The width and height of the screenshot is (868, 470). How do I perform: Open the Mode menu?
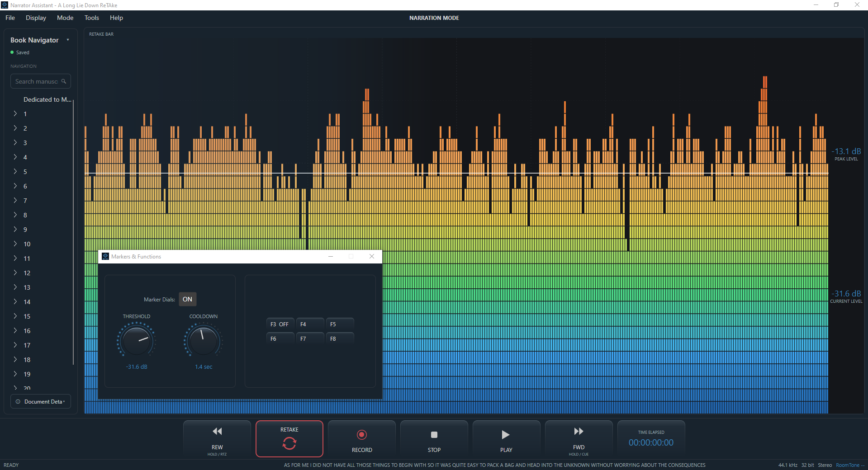coord(65,18)
